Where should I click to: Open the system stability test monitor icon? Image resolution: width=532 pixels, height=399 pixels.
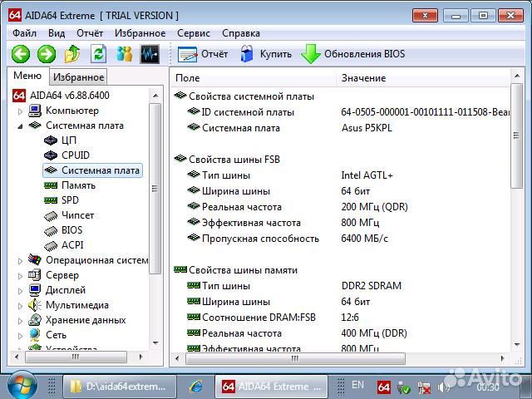coord(150,54)
